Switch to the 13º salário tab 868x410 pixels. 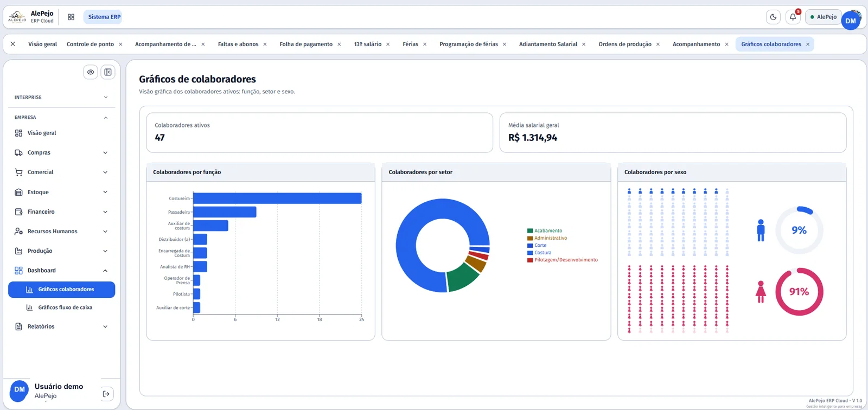368,44
